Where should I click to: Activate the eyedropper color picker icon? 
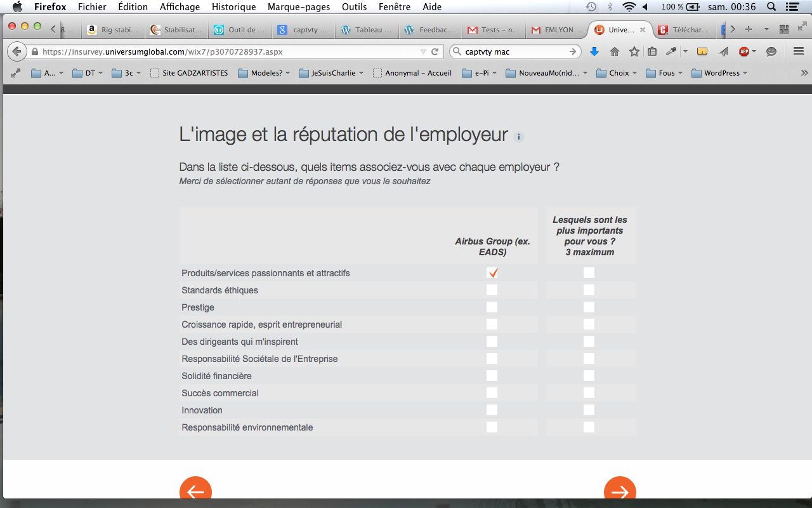(671, 51)
